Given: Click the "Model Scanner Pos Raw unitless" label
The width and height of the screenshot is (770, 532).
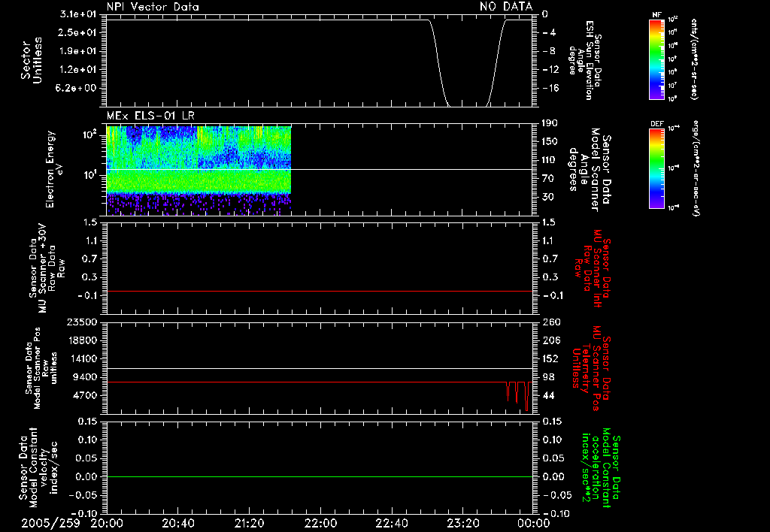Looking at the screenshot, I should 42,369.
